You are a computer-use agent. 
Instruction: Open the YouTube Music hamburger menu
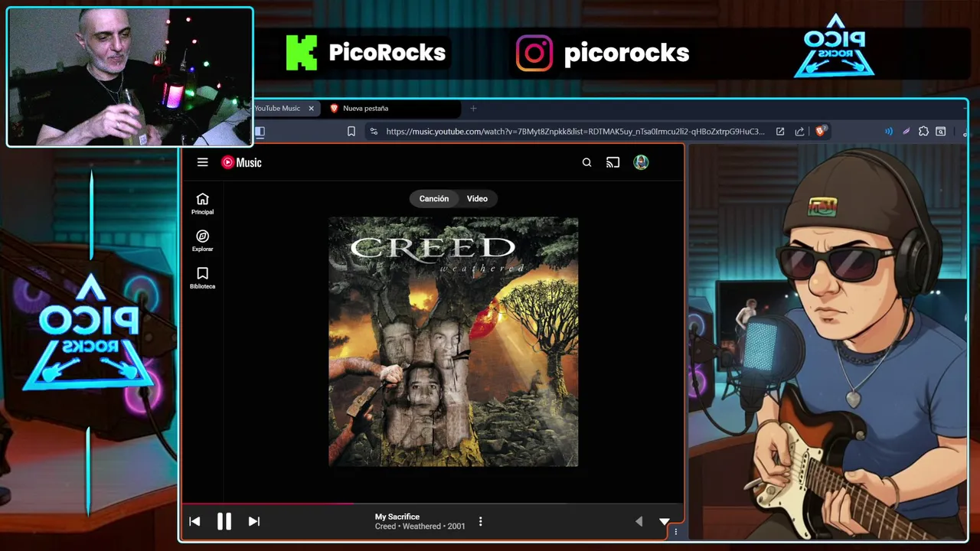pyautogui.click(x=202, y=162)
